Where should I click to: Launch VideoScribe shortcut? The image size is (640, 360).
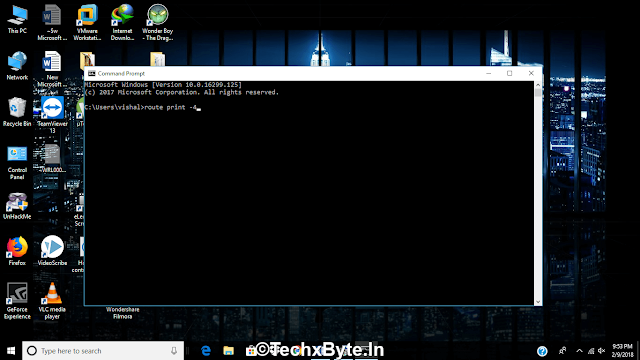click(52, 251)
